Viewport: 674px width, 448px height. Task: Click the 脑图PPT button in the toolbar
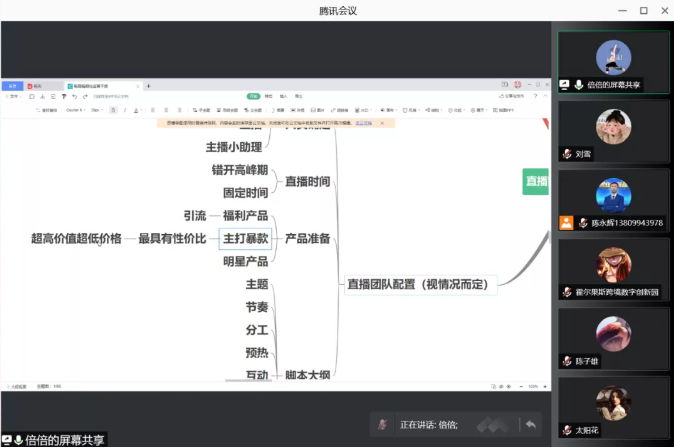[503, 110]
